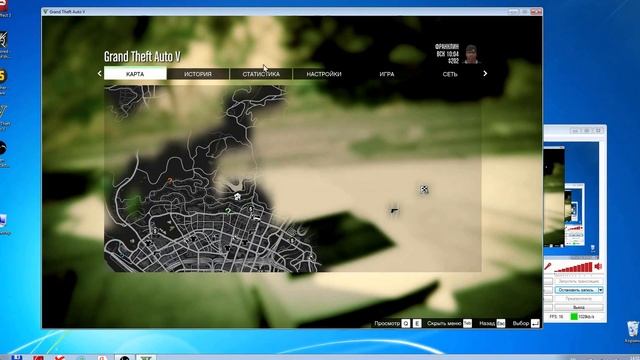Viewport: 640px width, 360px height.
Task: Open the Recycle Bin on the desktop
Action: pyautogui.click(x=633, y=330)
